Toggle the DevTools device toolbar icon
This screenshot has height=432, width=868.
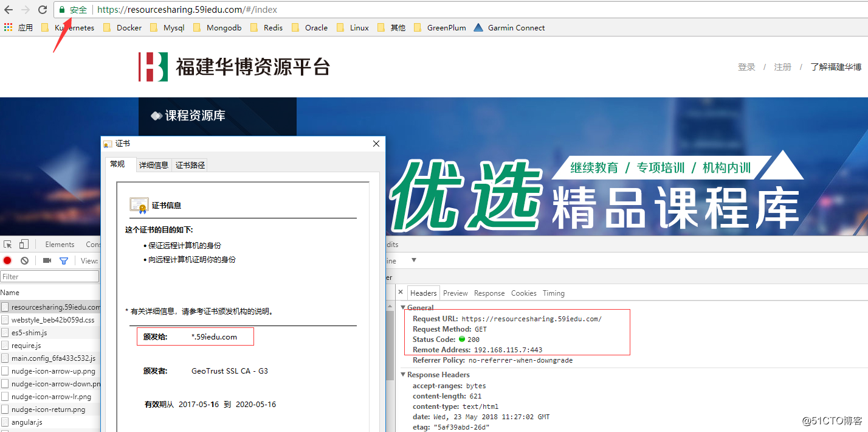24,245
